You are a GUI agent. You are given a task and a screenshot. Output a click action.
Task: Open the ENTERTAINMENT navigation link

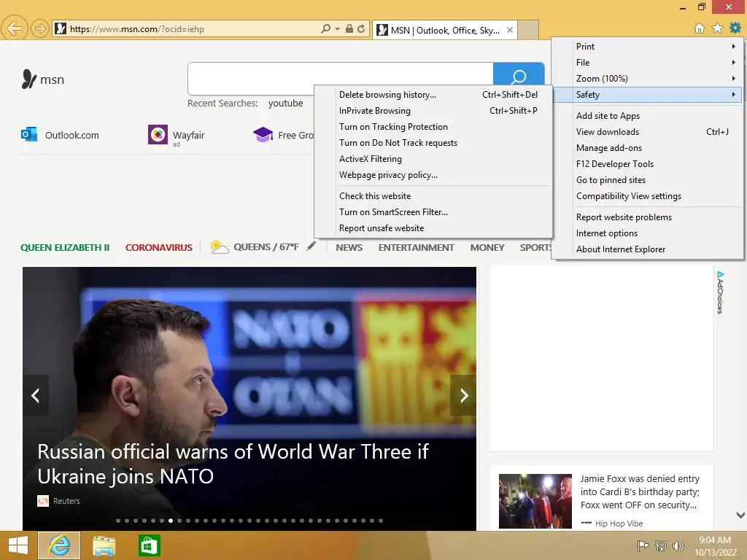pos(416,248)
